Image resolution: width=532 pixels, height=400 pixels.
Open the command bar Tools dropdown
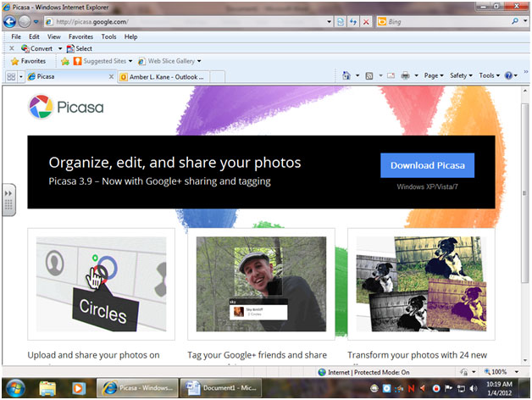tap(490, 75)
